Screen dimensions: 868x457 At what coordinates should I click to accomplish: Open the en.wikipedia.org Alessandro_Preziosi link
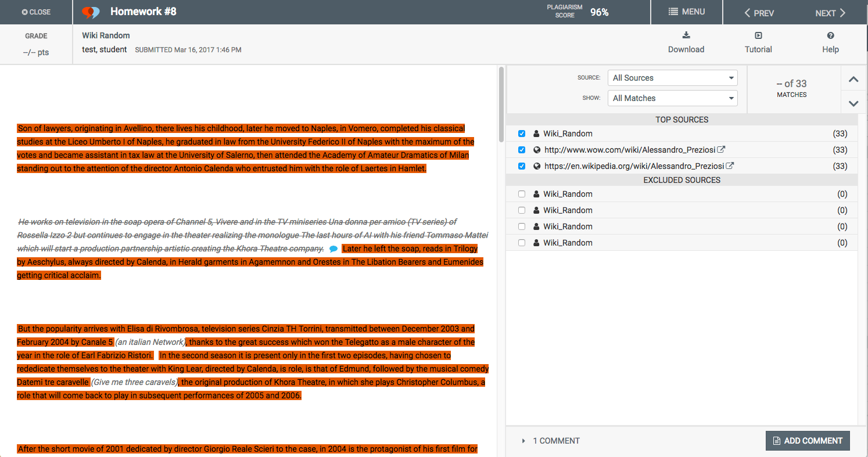634,166
